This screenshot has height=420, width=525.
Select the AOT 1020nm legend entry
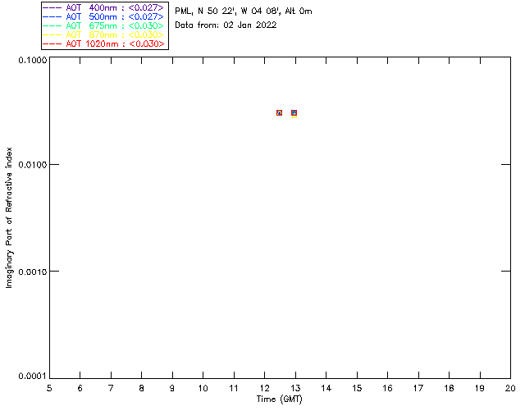(x=103, y=43)
